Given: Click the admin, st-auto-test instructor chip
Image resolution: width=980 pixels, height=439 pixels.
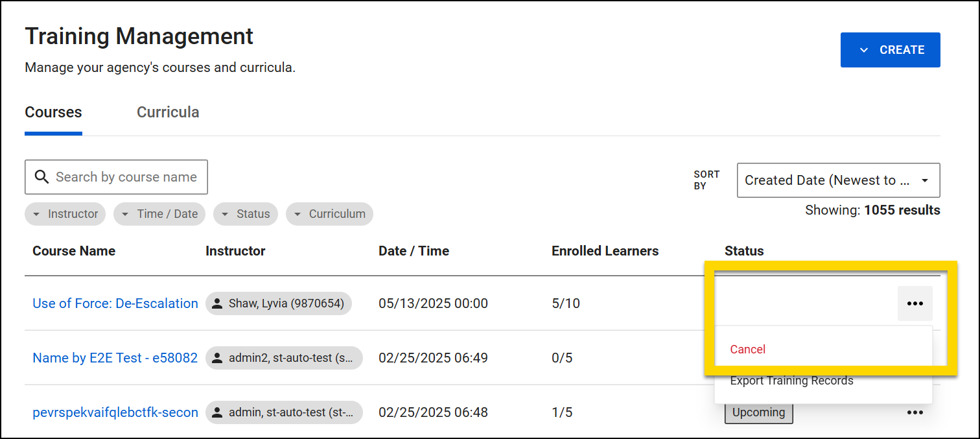Looking at the screenshot, I should click(x=284, y=412).
